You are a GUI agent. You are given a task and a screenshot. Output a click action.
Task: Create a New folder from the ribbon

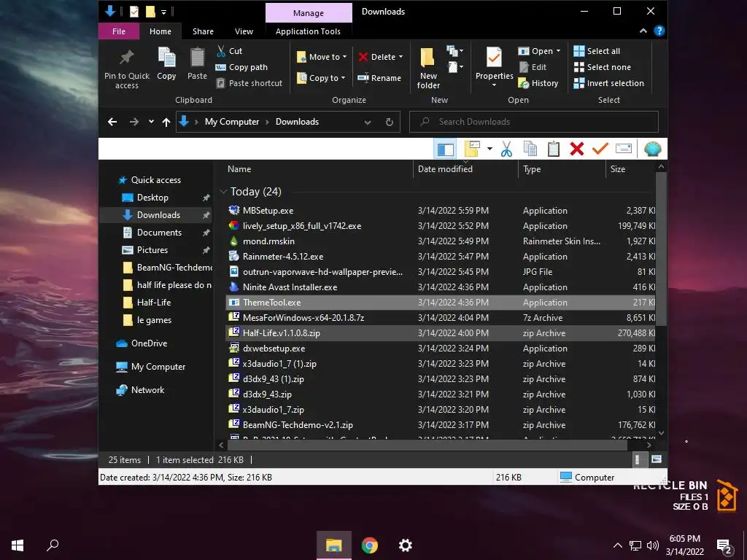tap(427, 68)
